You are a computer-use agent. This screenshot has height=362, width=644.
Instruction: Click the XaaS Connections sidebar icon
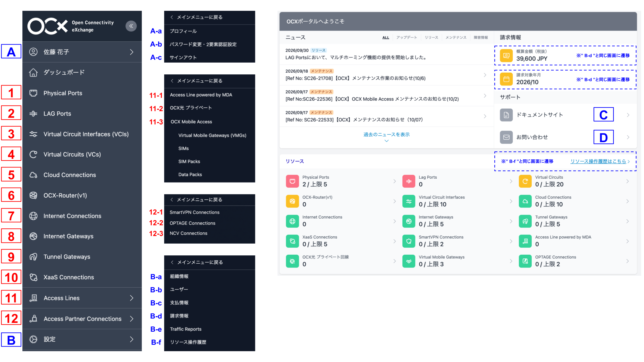33,277
